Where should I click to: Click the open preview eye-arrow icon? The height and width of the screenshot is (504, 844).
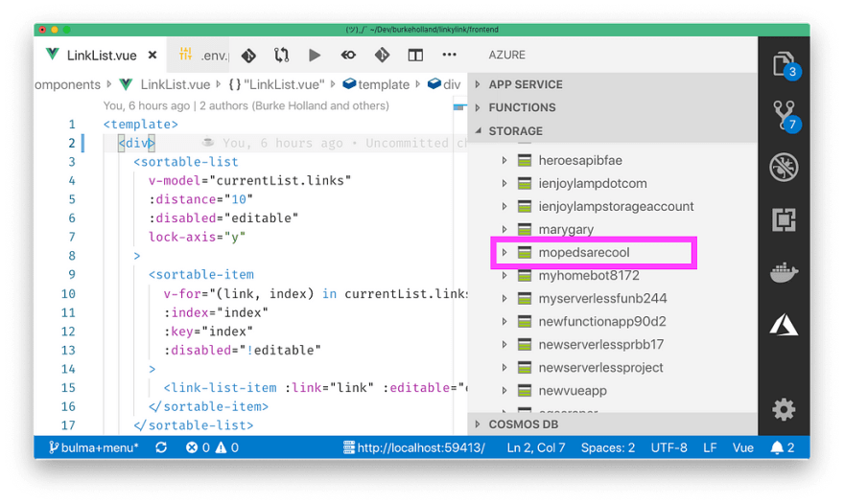click(x=348, y=55)
